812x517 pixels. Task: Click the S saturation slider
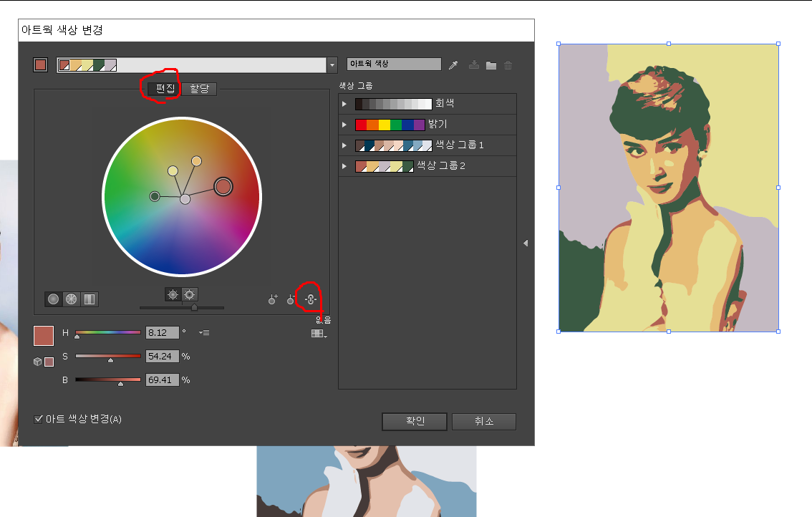[x=107, y=357]
